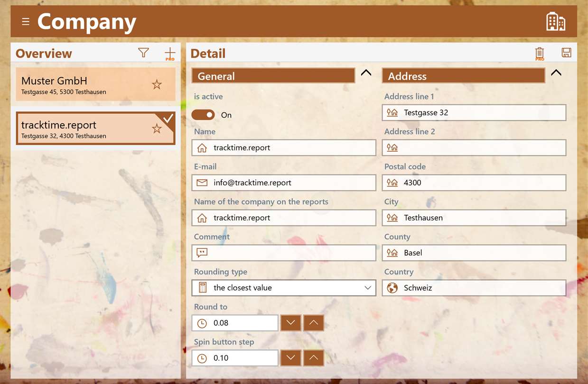Click the 'Spin button step' label
This screenshot has height=384, width=588.
point(224,342)
